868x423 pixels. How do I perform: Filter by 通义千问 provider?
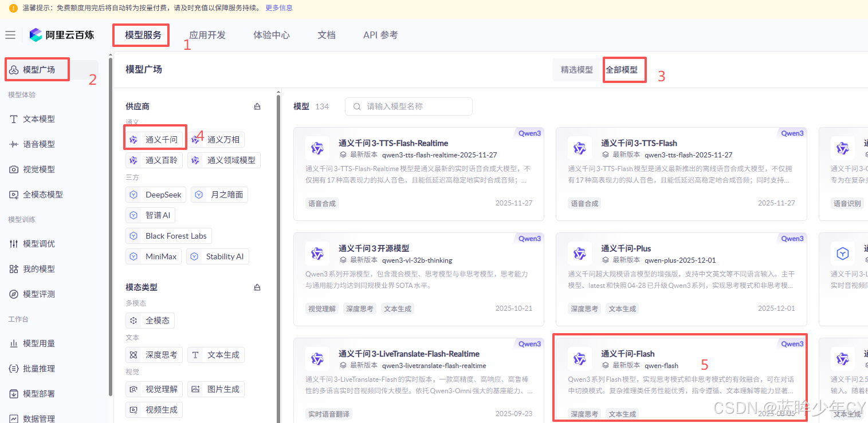pos(154,140)
